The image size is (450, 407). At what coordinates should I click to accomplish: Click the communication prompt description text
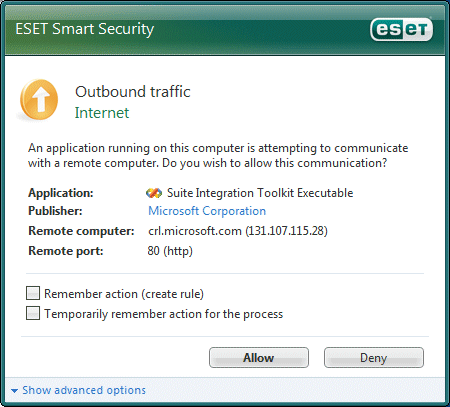[x=218, y=155]
